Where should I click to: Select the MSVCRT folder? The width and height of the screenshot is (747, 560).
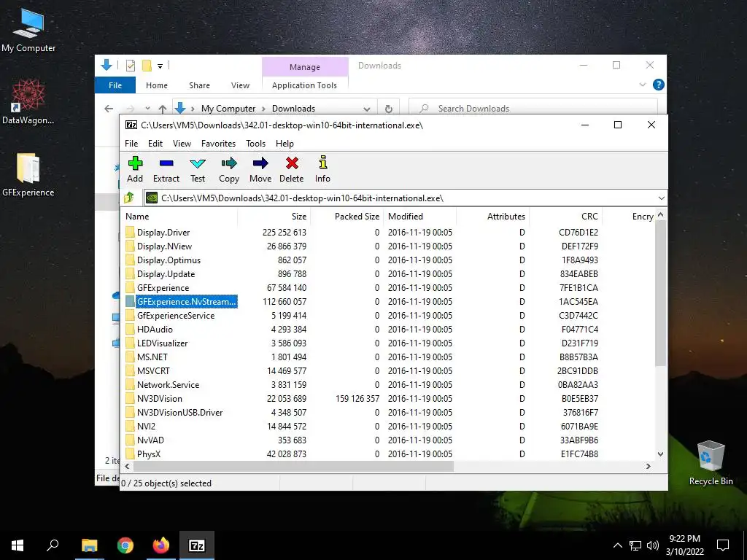[x=153, y=370]
